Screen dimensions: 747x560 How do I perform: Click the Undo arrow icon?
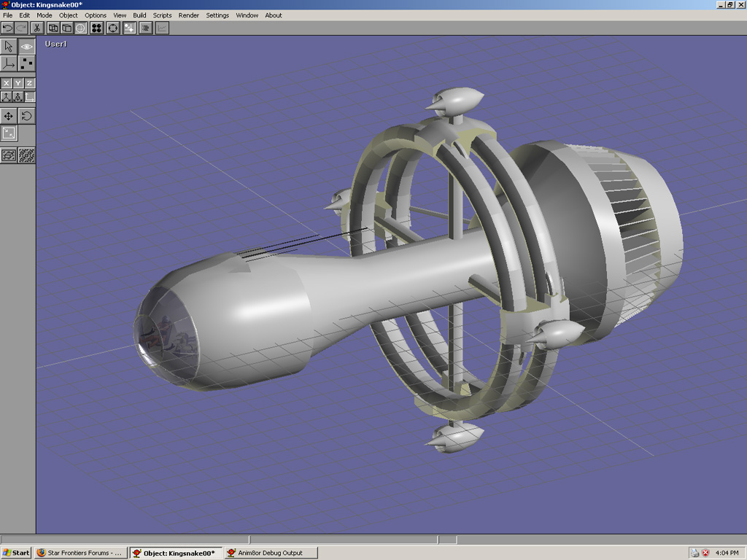(x=7, y=28)
